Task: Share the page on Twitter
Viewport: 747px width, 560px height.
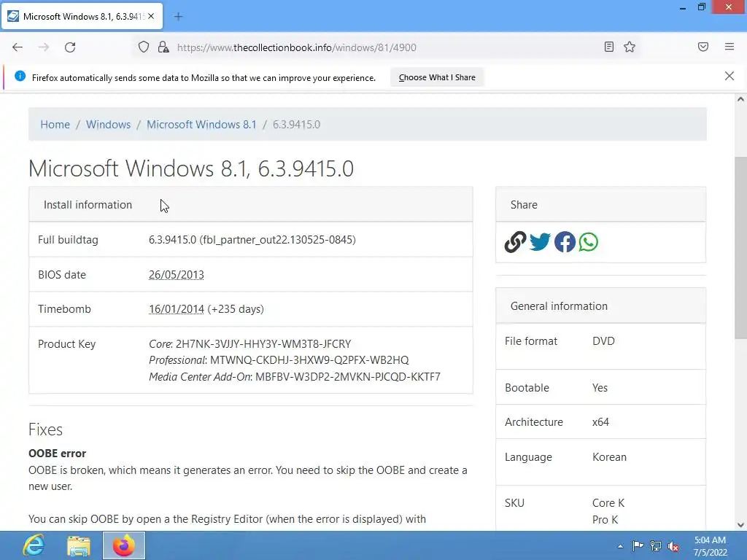Action: pos(540,242)
